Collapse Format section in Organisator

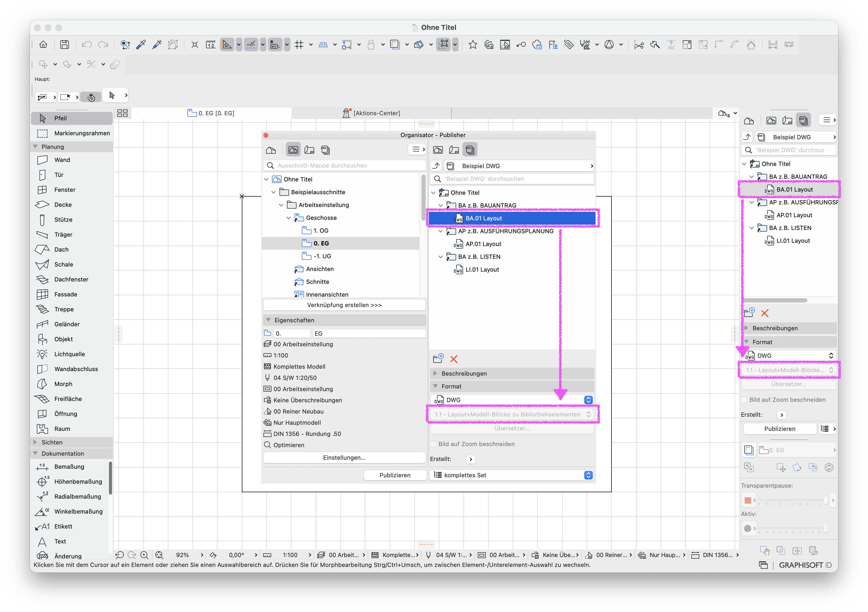(x=435, y=387)
